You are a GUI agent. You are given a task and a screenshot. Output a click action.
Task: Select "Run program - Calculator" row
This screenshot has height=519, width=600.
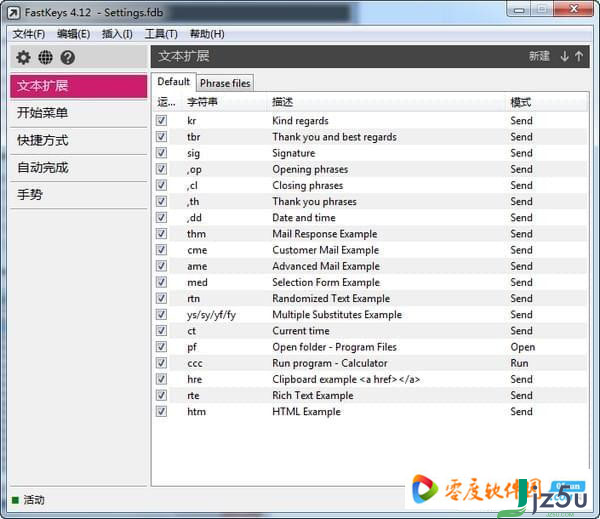370,363
